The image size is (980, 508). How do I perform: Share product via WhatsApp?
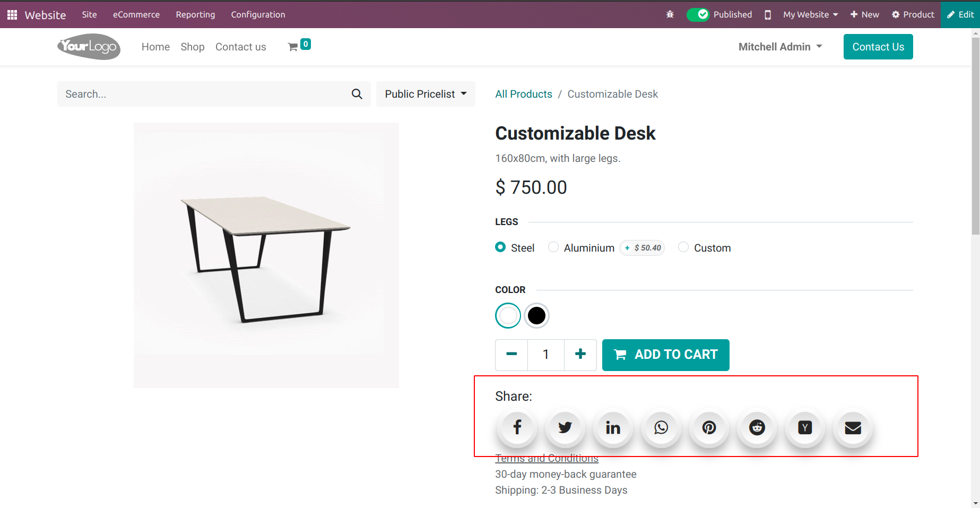pyautogui.click(x=661, y=427)
